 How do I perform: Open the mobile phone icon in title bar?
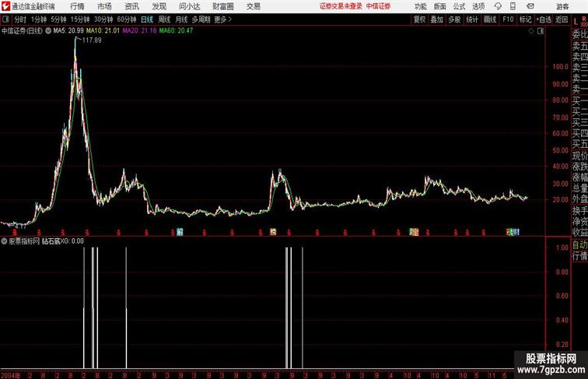[x=513, y=6]
